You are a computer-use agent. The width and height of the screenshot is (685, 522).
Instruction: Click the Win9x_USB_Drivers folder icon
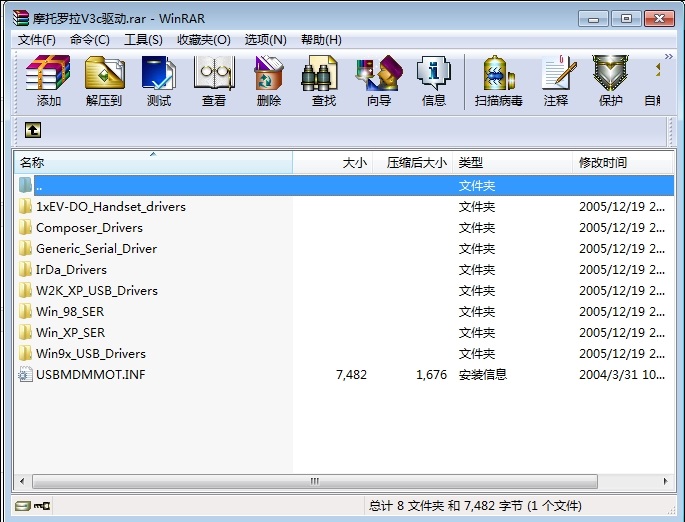pyautogui.click(x=25, y=353)
